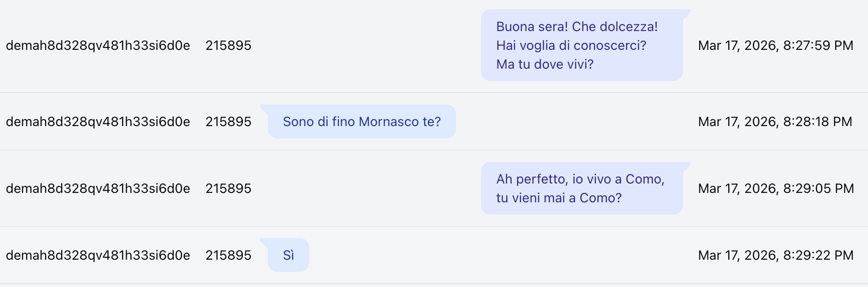This screenshot has width=868, height=287.
Task: Click 215895 in the 8:29:05 PM row
Action: point(228,189)
